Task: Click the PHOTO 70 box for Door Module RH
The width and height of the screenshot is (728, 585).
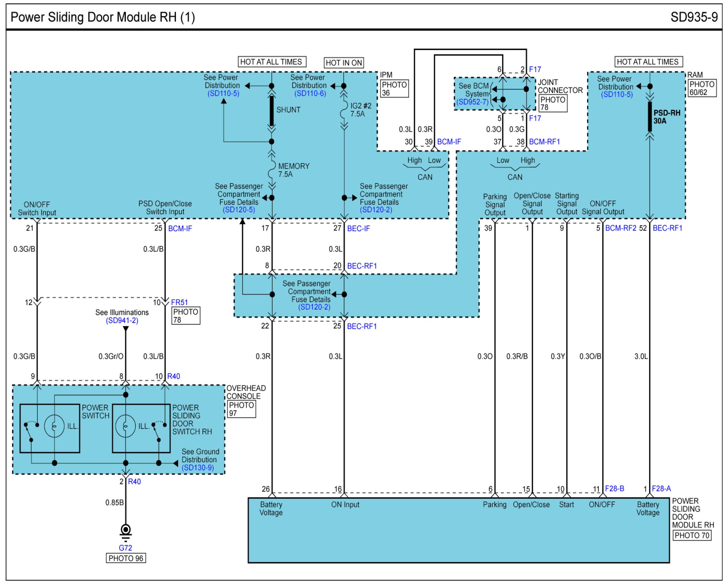Action: [692, 535]
